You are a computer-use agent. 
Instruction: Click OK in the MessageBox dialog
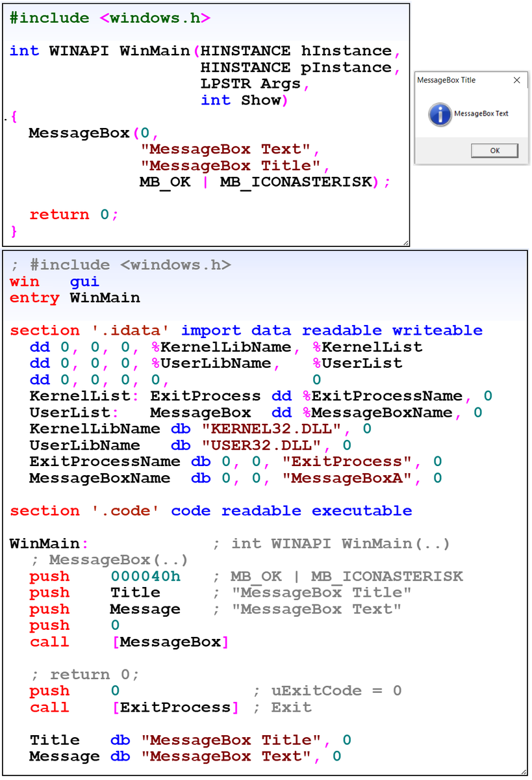pos(495,150)
